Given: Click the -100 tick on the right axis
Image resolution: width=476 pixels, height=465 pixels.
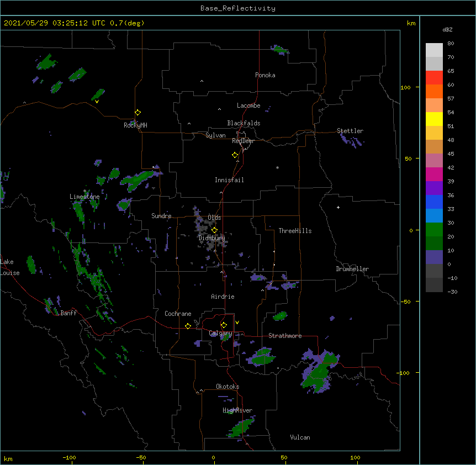Looking at the screenshot, I should 404,373.
